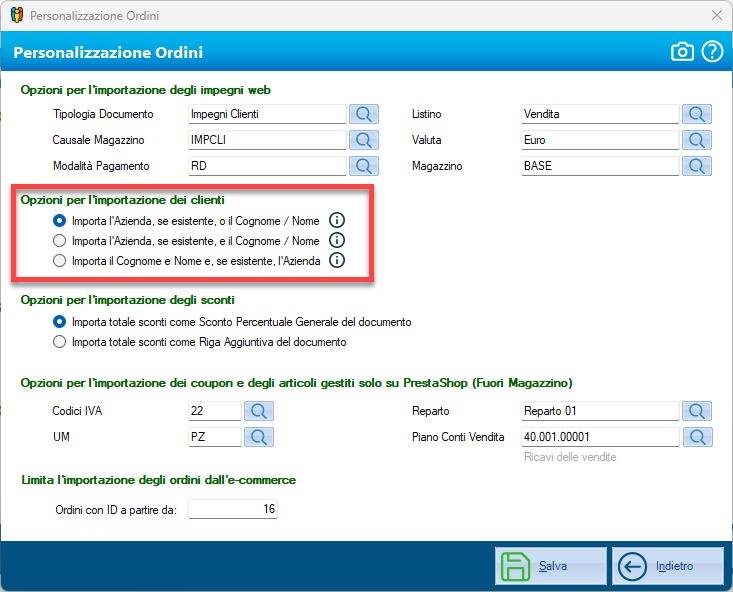Image resolution: width=733 pixels, height=592 pixels.
Task: Focus the Listino field 'Vendita'
Action: coord(600,114)
